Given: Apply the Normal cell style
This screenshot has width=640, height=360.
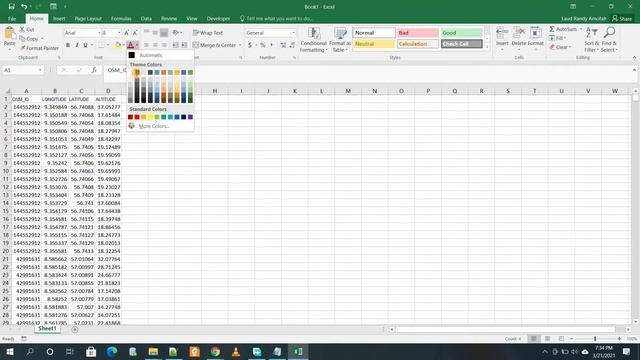Looking at the screenshot, I should click(374, 33).
